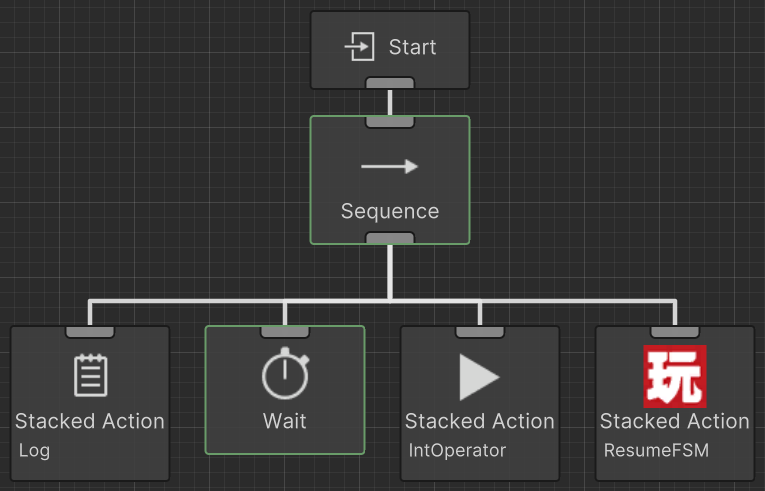Select the Start label text
The height and width of the screenshot is (491, 765).
tap(413, 47)
